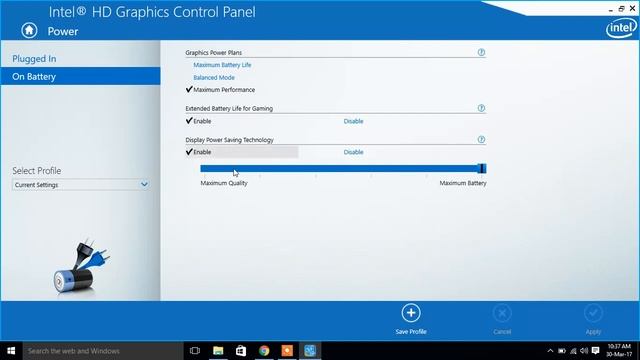Open Task View in taskbar
The image size is (640, 360).
195,351
